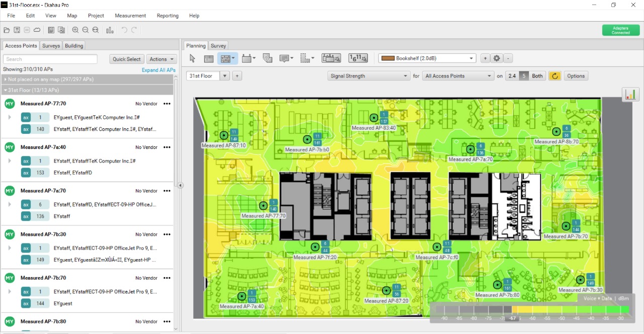
Task: Click the access point Search field
Action: [x=50, y=59]
